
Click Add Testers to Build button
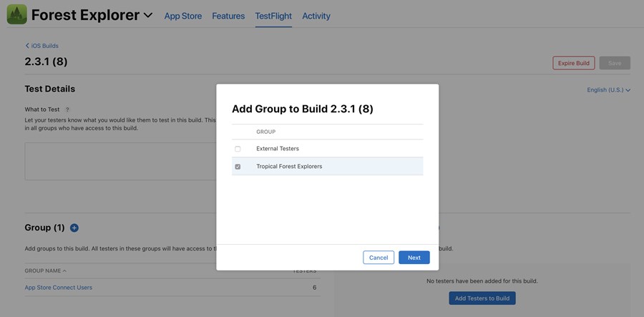pyautogui.click(x=482, y=298)
